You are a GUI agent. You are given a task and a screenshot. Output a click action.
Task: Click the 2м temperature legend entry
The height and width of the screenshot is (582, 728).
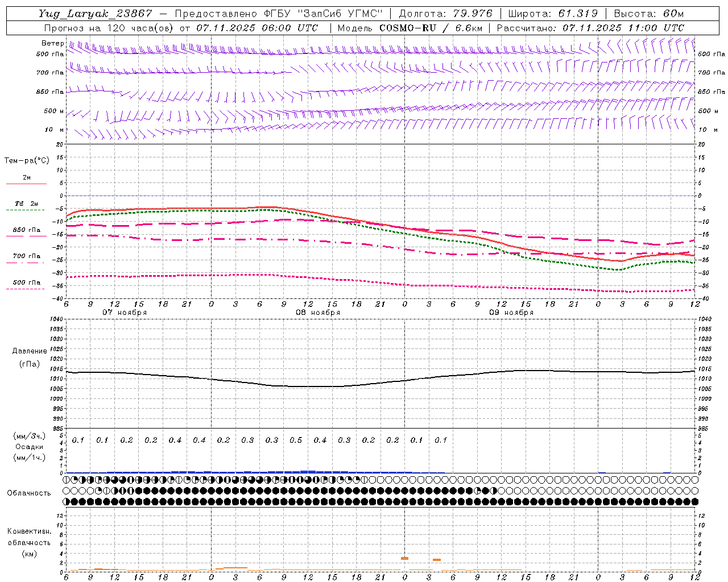pyautogui.click(x=26, y=177)
